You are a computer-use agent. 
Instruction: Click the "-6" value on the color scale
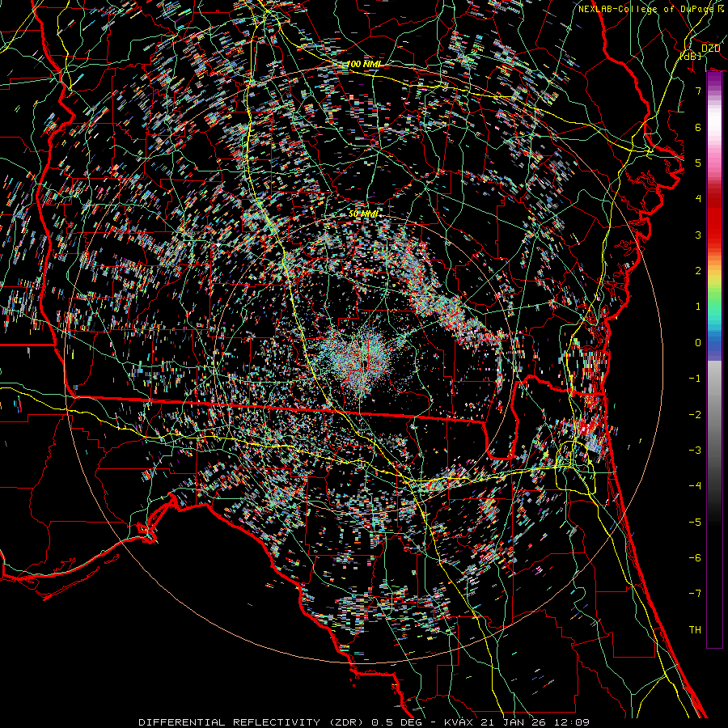[695, 558]
